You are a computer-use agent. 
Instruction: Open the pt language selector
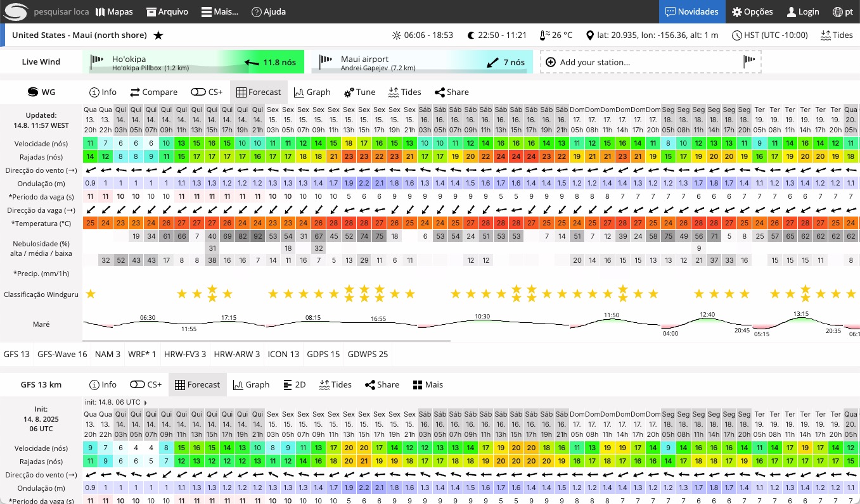842,11
